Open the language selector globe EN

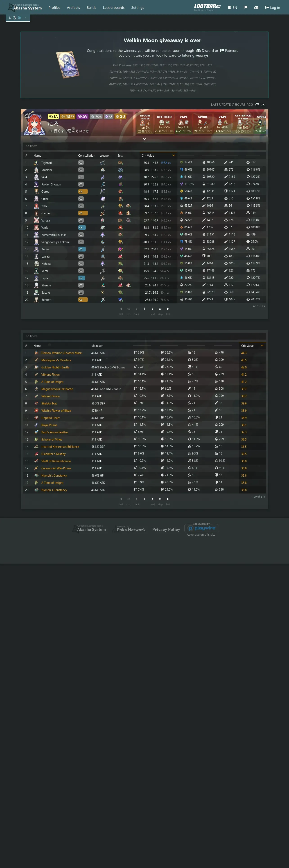click(x=232, y=7)
